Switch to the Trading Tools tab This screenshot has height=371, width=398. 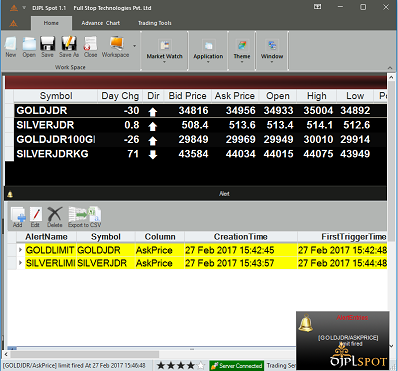[155, 23]
